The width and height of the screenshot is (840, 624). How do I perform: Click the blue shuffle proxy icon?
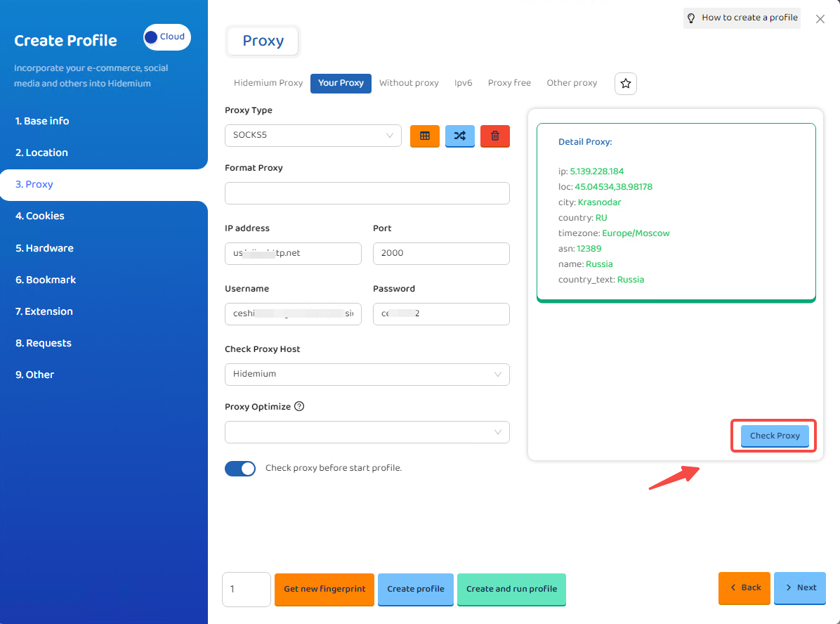(x=459, y=136)
